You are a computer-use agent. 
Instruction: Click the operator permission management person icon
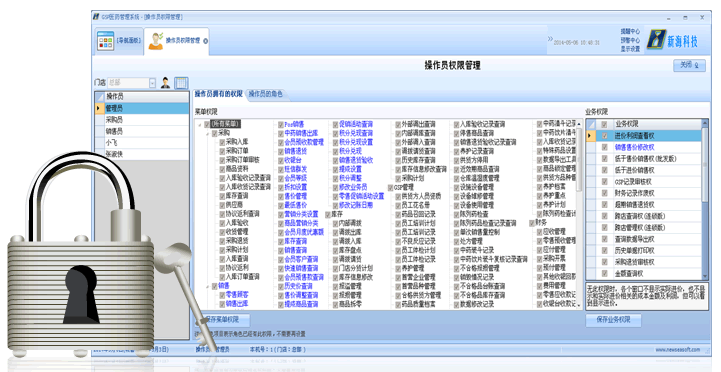pyautogui.click(x=156, y=41)
